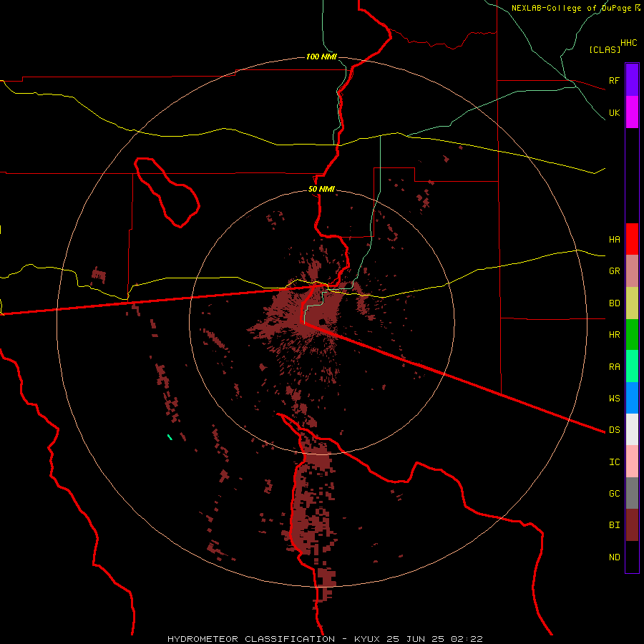Click the RF purple color swatch
644x644 pixels.
[632, 80]
